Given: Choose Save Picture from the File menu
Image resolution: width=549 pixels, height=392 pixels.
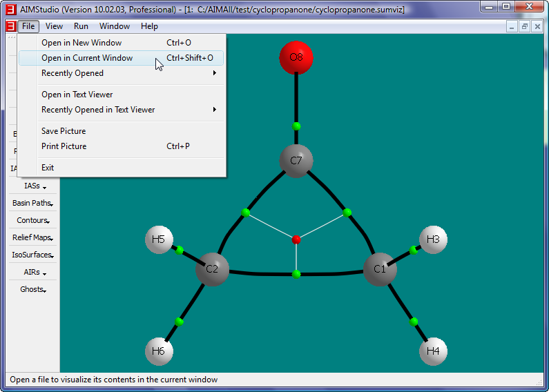Looking at the screenshot, I should [x=64, y=131].
